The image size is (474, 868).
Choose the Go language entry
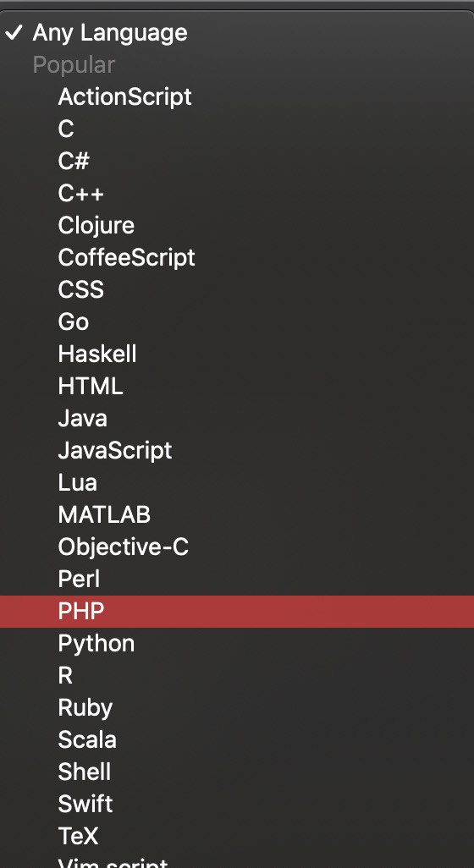coord(237,321)
